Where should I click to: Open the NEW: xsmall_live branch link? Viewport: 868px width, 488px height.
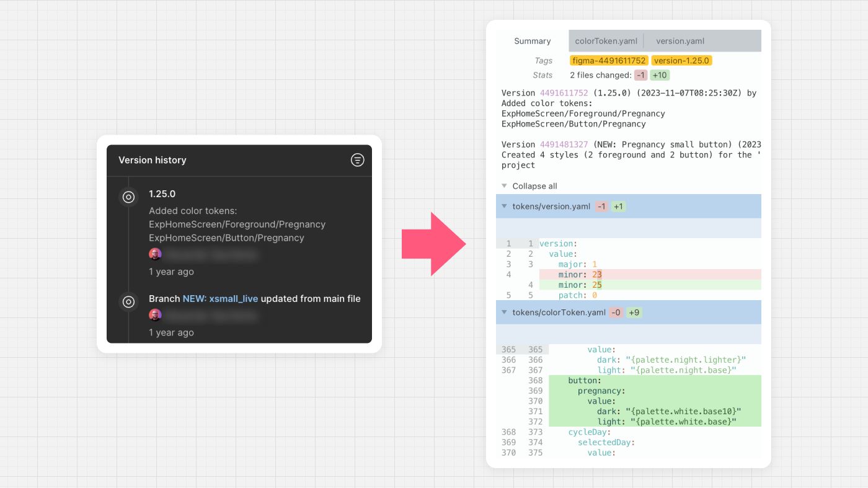point(220,299)
